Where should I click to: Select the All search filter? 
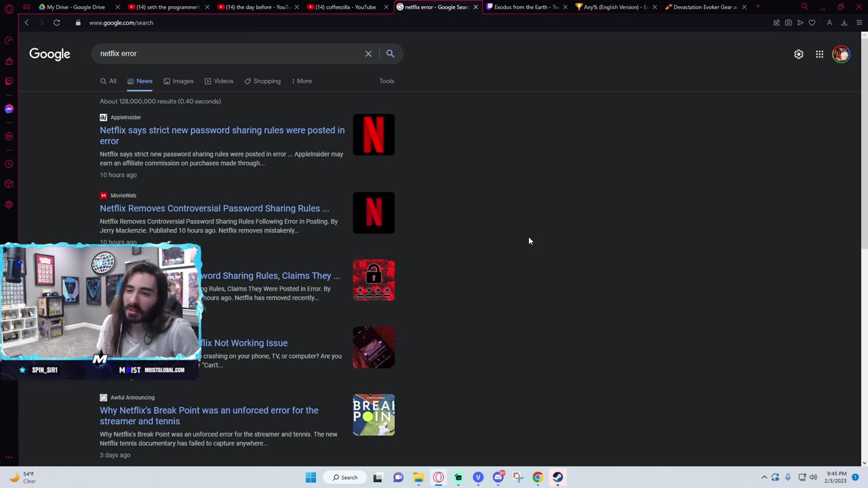coord(108,81)
